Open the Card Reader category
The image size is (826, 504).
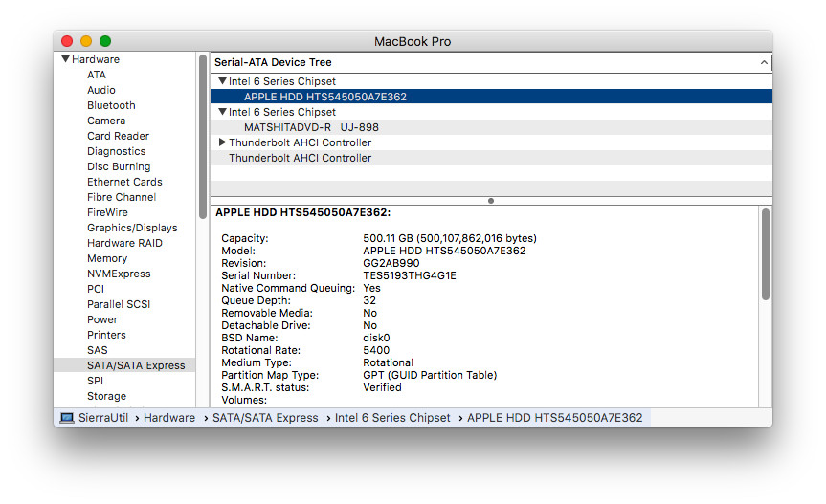118,136
